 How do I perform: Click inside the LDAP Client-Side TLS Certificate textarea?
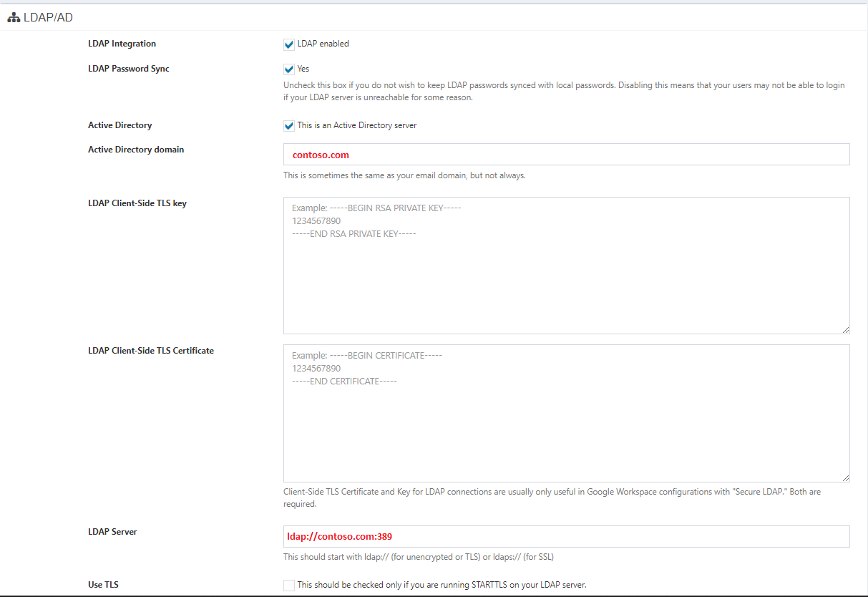pyautogui.click(x=565, y=413)
